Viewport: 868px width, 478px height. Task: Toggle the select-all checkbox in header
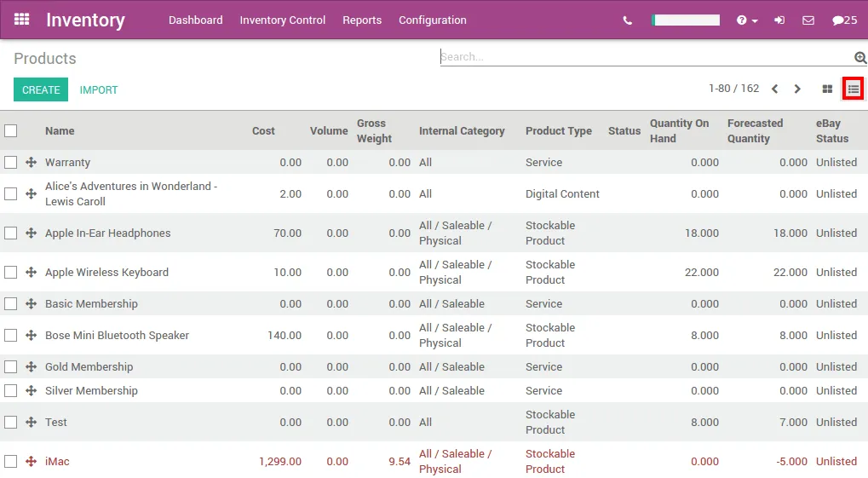point(10,131)
